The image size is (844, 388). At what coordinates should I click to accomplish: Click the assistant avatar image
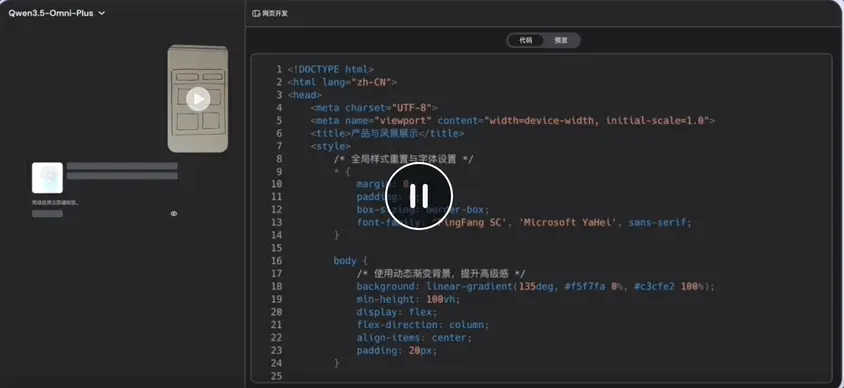47,178
